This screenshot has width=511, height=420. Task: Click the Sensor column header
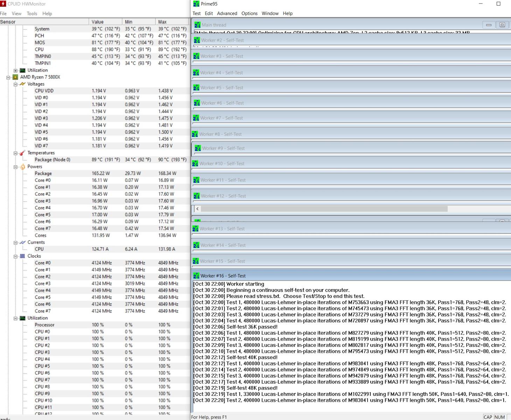[x=44, y=22]
